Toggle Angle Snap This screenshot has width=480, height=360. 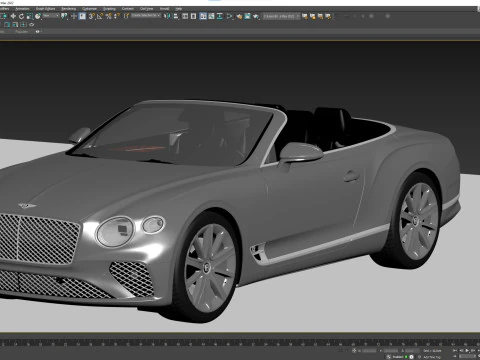pos(100,16)
